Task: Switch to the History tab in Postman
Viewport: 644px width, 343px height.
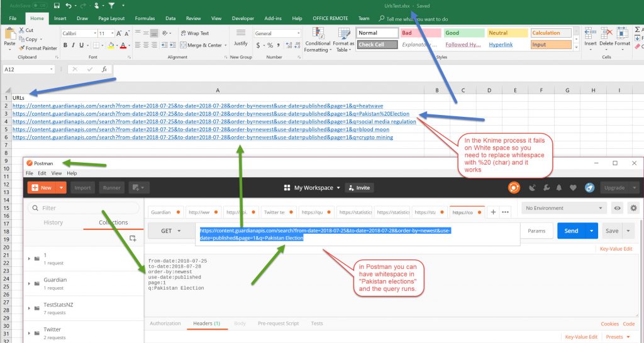Action: pyautogui.click(x=53, y=222)
